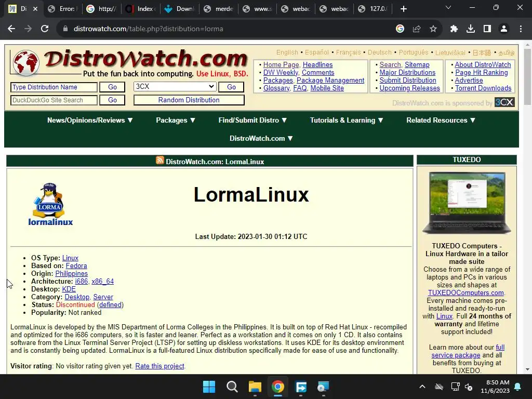Image resolution: width=532 pixels, height=399 pixels.
Task: Expand News/Opinions/Reviews menu
Action: tap(90, 120)
